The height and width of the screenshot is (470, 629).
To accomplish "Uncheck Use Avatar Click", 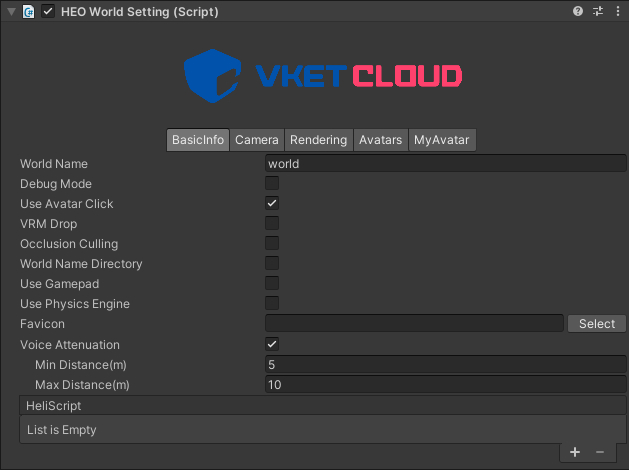I will 272,204.
